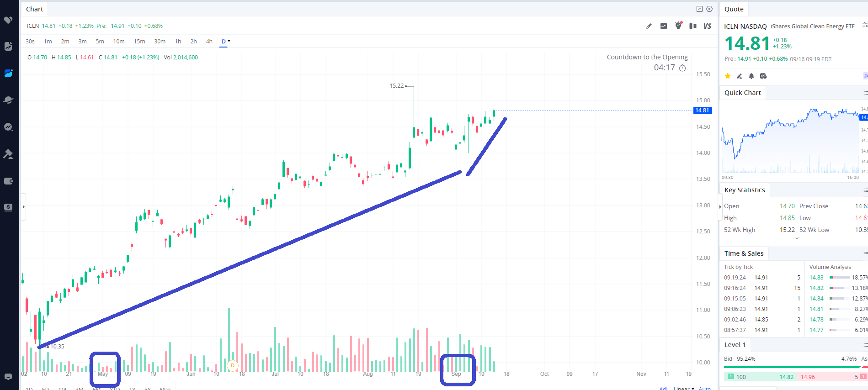Screen dimensions: 868x390
Task: Click the countdown stopwatch icon
Action: tap(682, 68)
